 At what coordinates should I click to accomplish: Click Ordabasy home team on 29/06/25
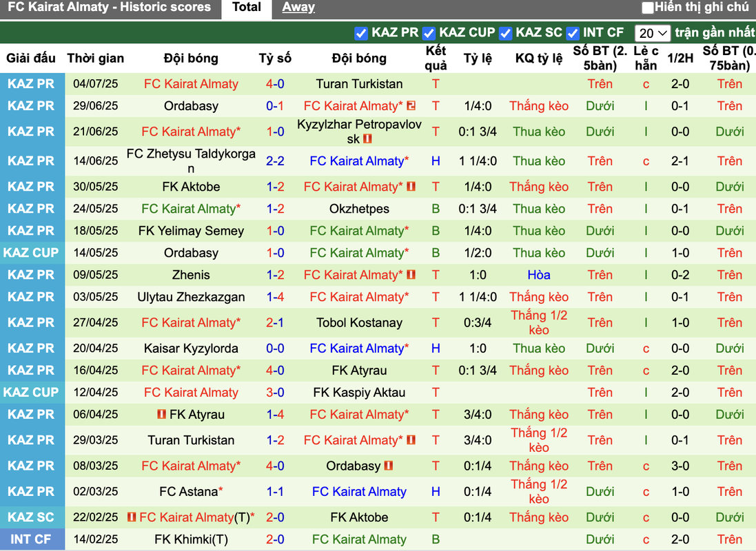point(191,106)
